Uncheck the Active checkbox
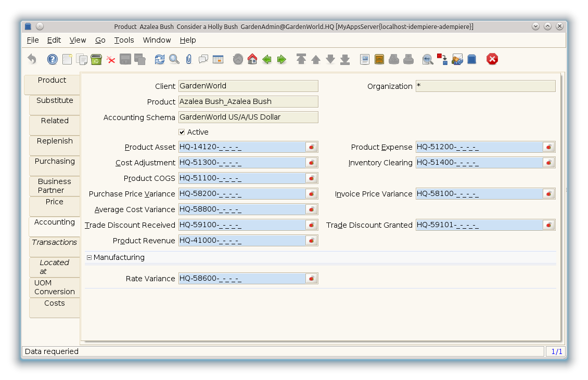The width and height of the screenshot is (588, 380). [182, 133]
